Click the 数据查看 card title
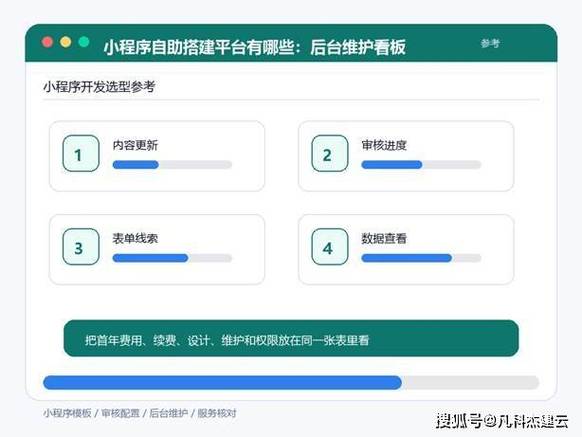This screenshot has width=582, height=437. (384, 238)
